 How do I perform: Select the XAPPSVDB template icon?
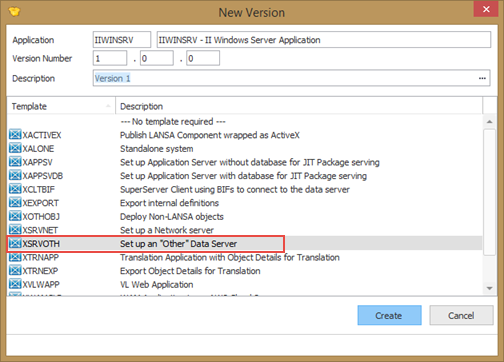click(x=15, y=176)
